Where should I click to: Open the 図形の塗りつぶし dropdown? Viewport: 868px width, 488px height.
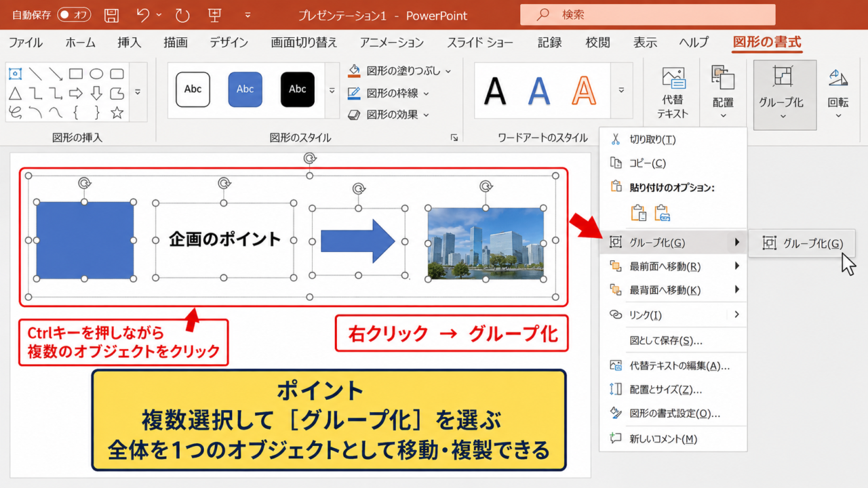(399, 70)
